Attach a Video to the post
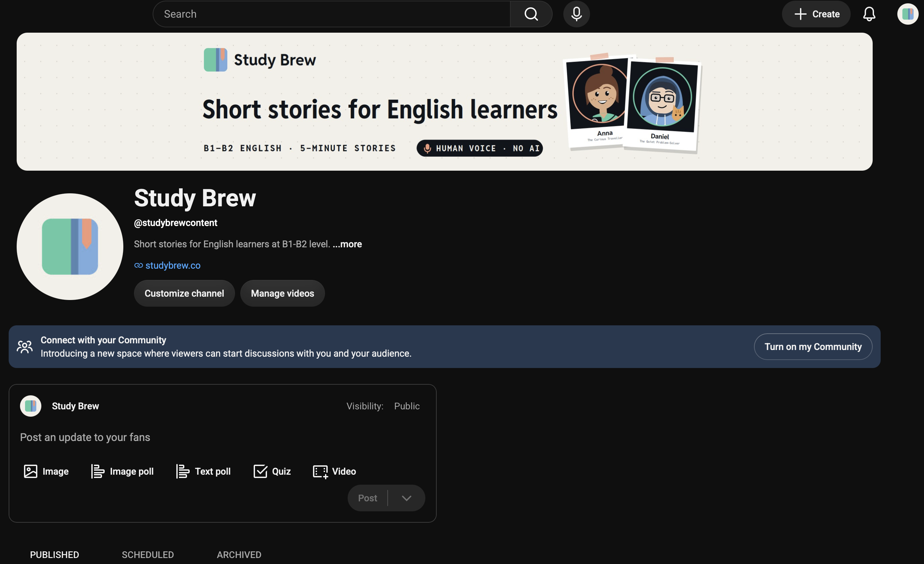 pos(335,471)
